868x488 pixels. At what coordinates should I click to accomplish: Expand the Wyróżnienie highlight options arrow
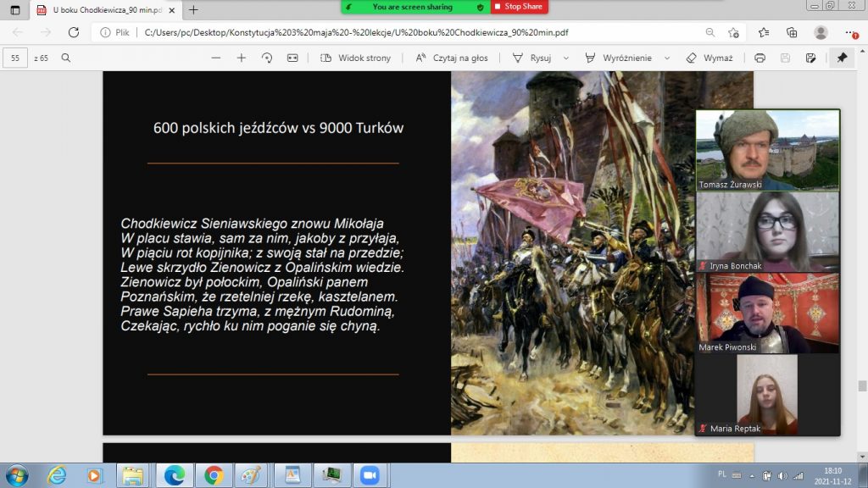coord(666,58)
